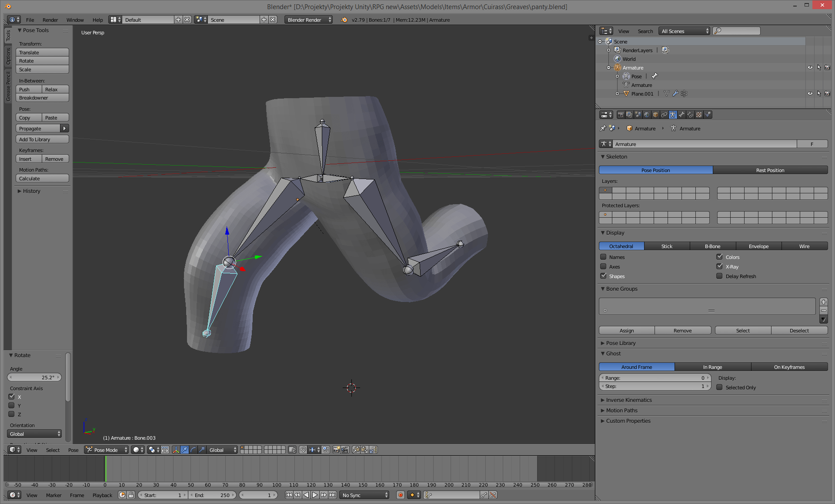Viewport: 835px width, 504px height.
Task: Toggle visibility of the Armature object
Action: 810,67
